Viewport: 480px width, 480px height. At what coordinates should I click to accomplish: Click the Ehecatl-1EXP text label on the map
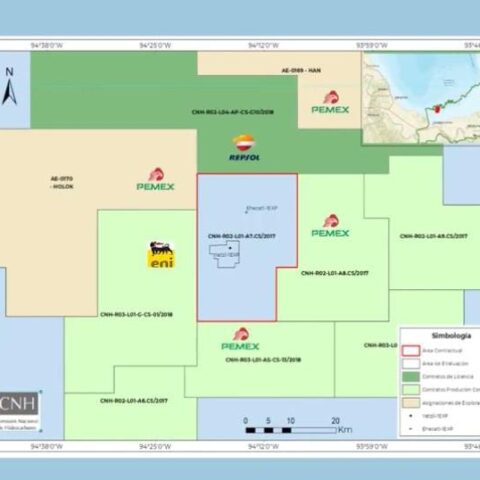262,208
